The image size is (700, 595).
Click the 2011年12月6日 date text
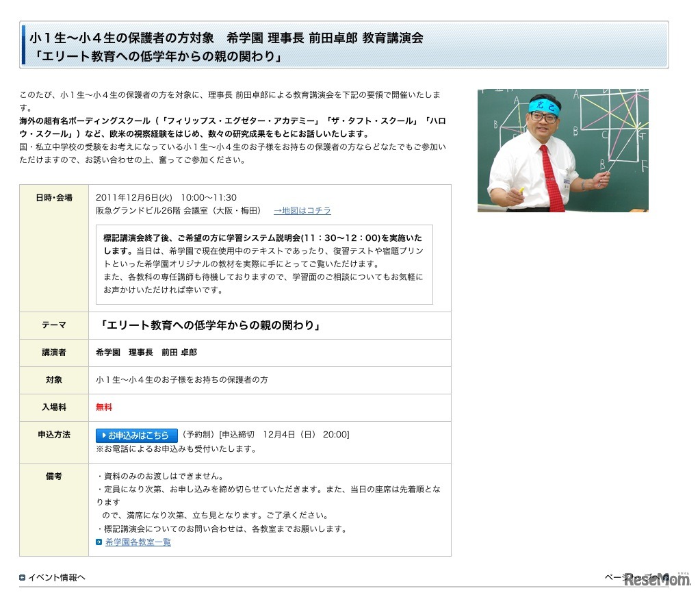point(135,197)
